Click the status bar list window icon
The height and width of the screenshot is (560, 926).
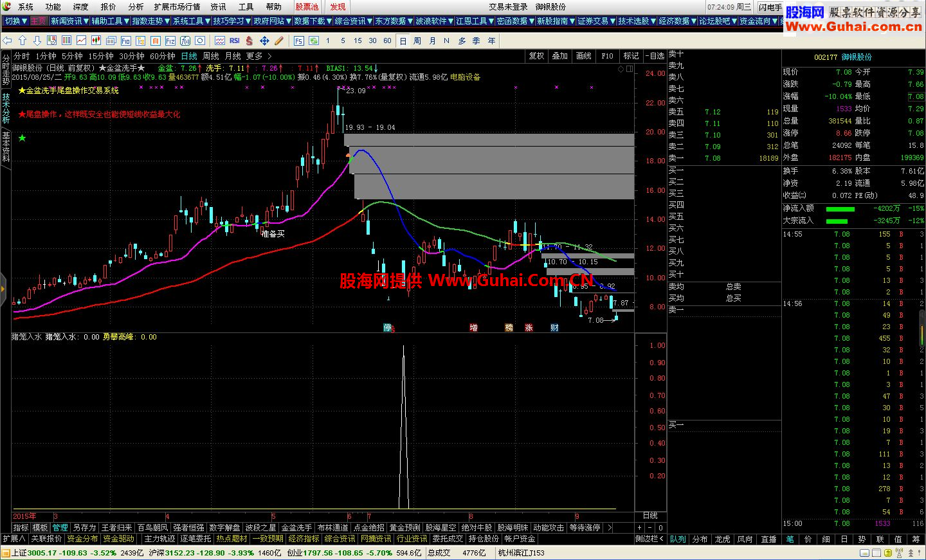click(876, 553)
